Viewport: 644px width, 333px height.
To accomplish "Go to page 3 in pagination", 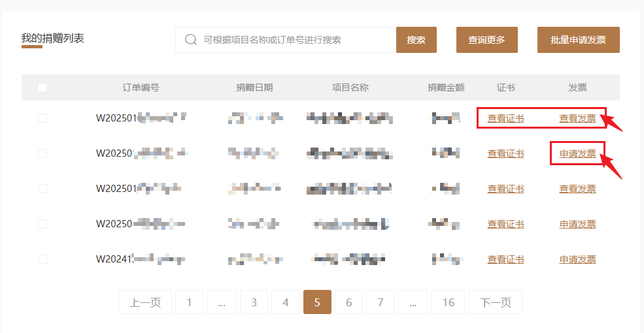I will click(x=254, y=302).
